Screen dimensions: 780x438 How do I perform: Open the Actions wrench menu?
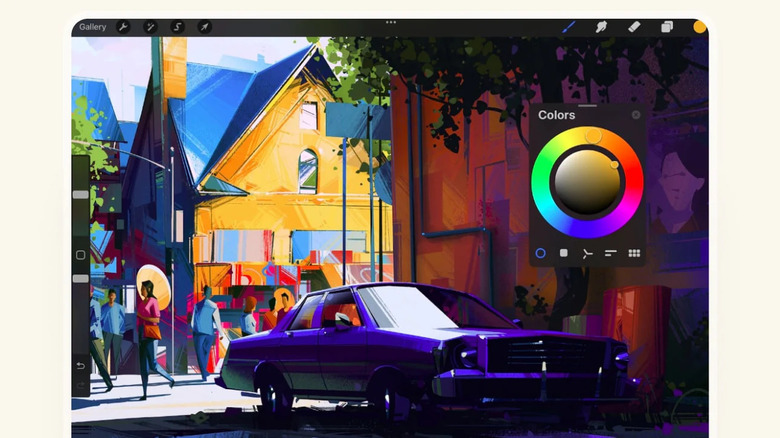[x=124, y=27]
